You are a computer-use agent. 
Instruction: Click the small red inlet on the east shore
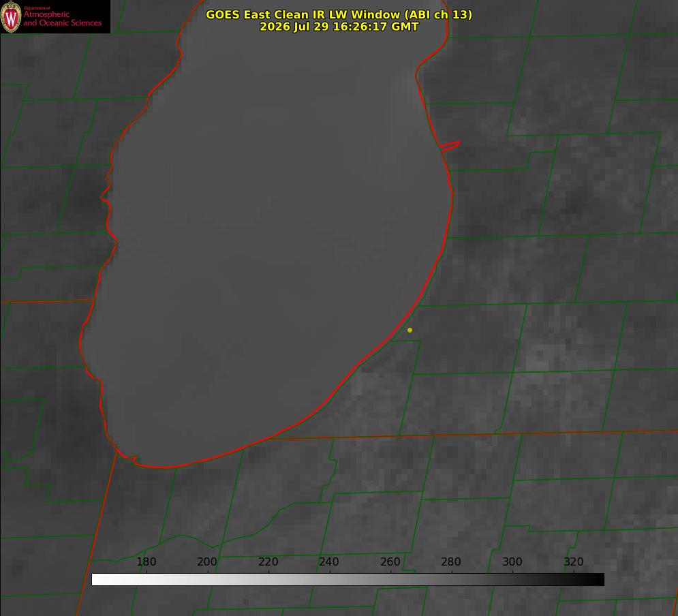(450, 146)
